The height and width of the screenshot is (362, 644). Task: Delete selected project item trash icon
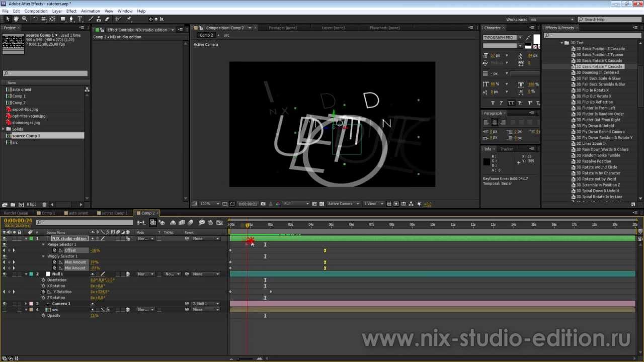(x=44, y=205)
